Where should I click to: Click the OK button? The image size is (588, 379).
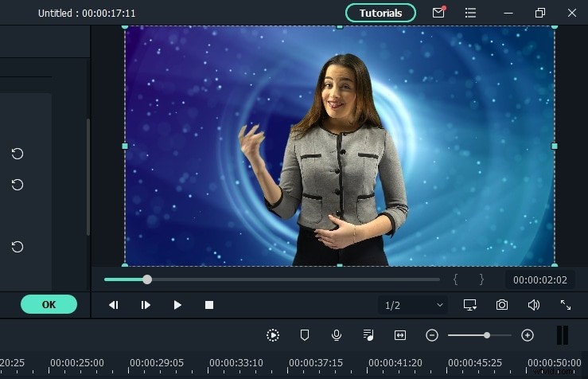[x=49, y=304]
